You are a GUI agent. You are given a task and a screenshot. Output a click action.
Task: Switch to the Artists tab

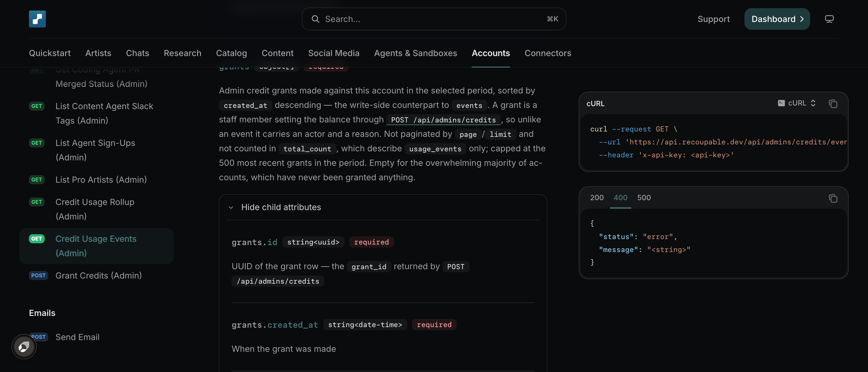click(98, 53)
